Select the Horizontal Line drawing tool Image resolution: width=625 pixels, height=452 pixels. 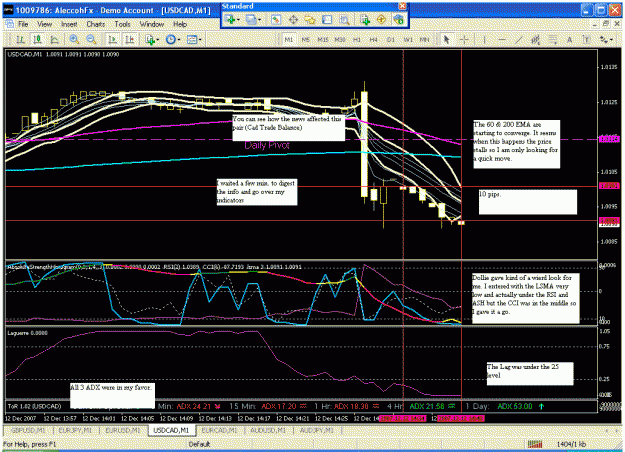(501, 39)
